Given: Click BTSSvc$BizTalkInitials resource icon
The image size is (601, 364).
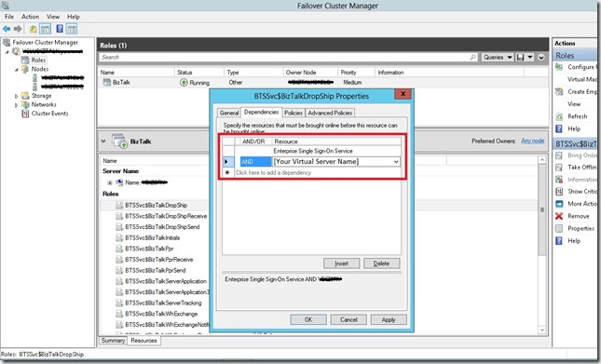Looking at the screenshot, I should [119, 237].
